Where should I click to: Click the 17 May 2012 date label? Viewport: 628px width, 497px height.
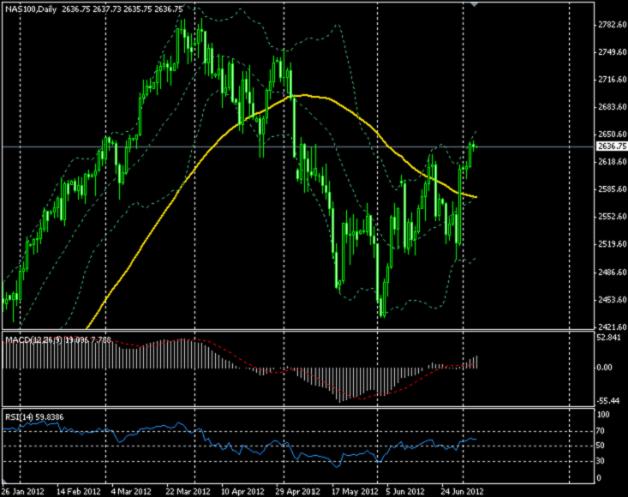(x=355, y=491)
